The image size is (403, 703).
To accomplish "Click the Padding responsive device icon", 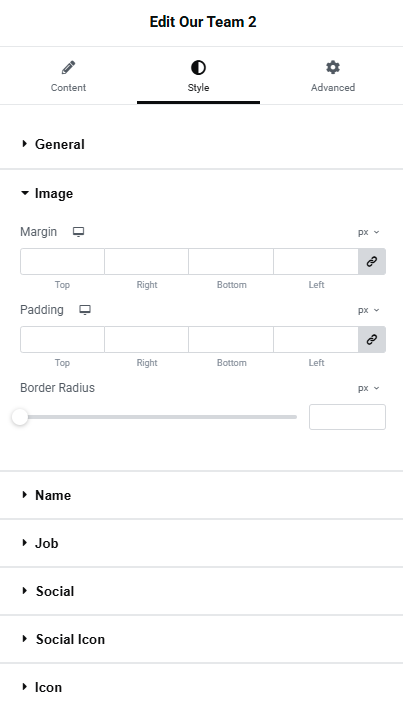I will (85, 310).
